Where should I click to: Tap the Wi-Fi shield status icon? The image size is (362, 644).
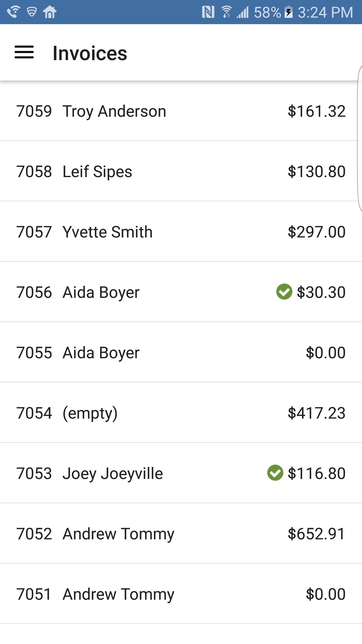(x=32, y=12)
